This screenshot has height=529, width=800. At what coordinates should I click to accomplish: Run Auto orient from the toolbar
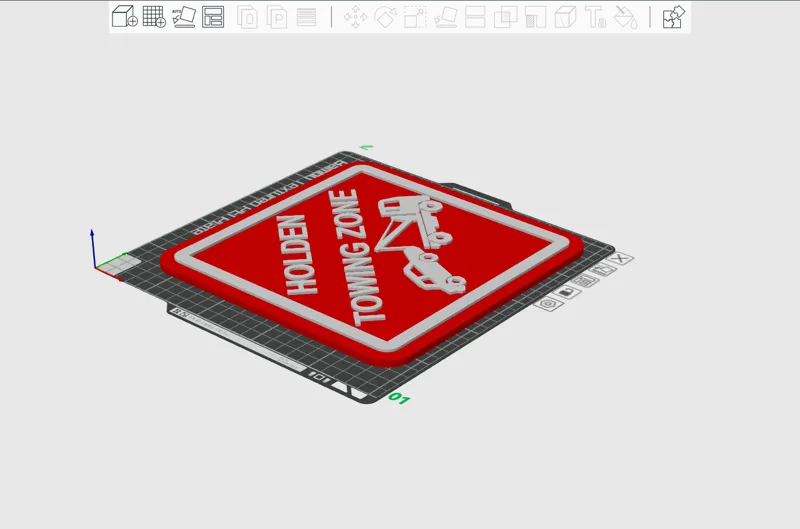tap(184, 16)
